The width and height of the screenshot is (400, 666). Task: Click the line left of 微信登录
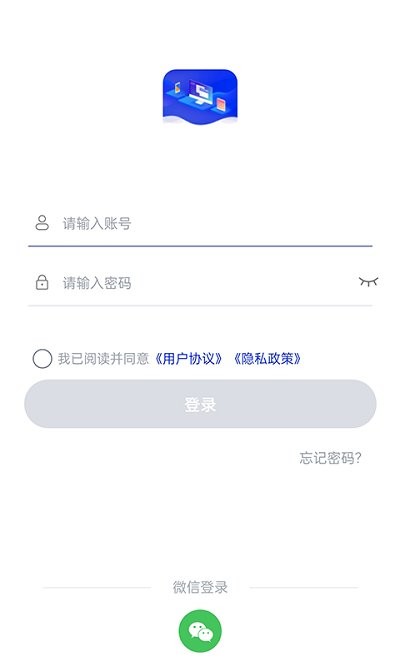97,588
